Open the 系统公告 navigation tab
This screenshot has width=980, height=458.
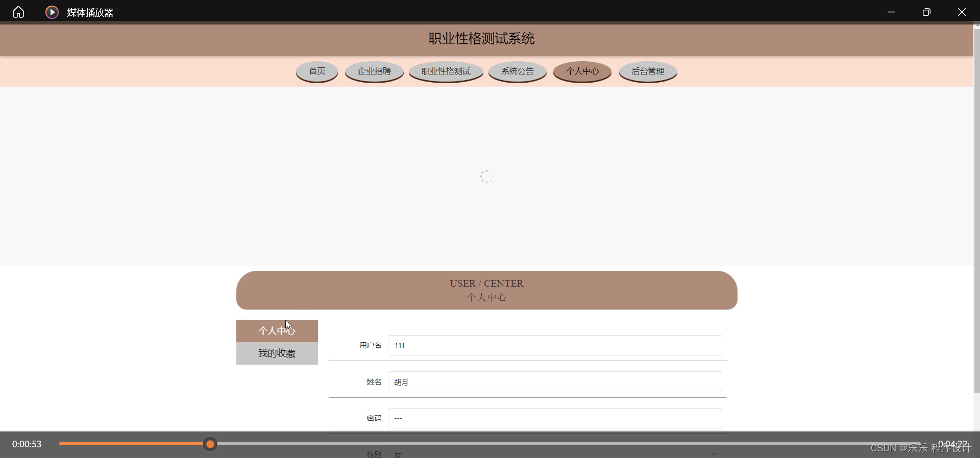click(518, 71)
